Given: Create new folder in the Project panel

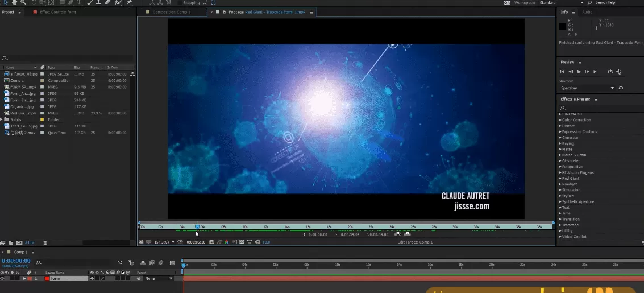Looking at the screenshot, I should tap(11, 243).
